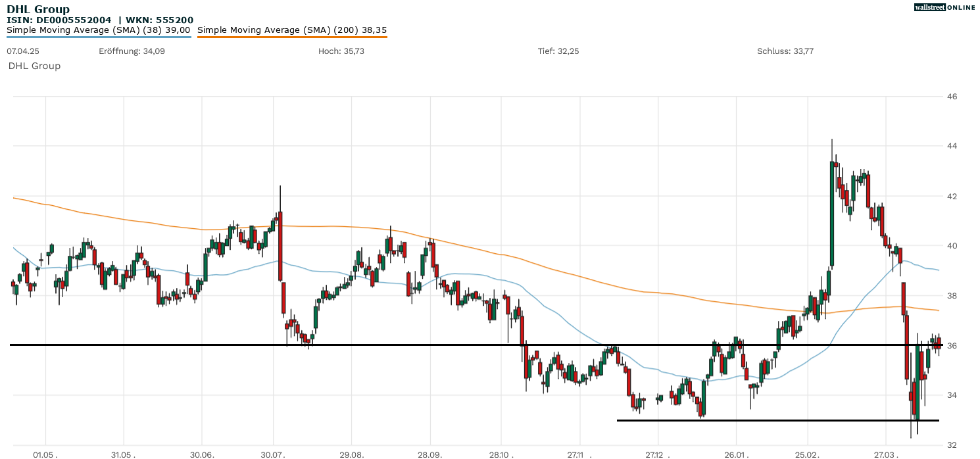Click the 29.08. date axis label
This screenshot has width=980, height=459.
(351, 454)
